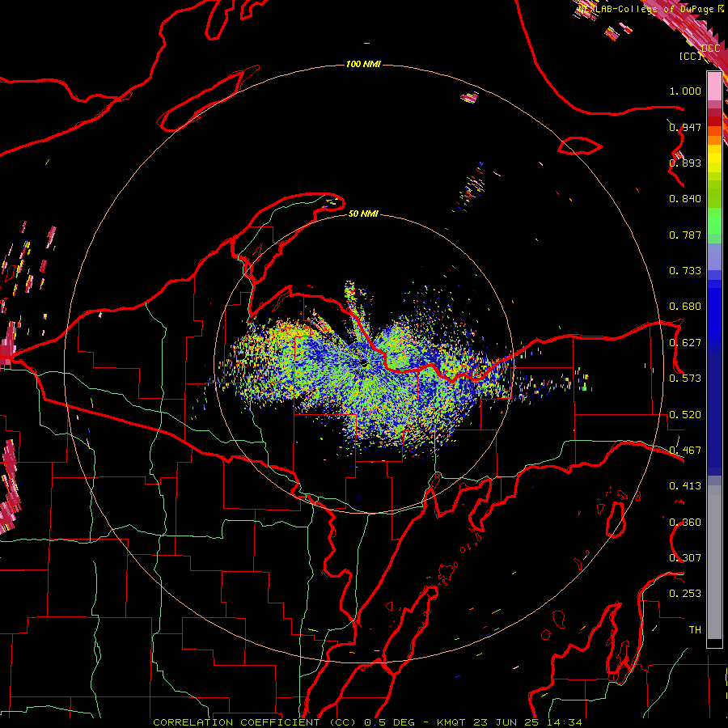Click the radar site center point of the rings

(x=364, y=363)
